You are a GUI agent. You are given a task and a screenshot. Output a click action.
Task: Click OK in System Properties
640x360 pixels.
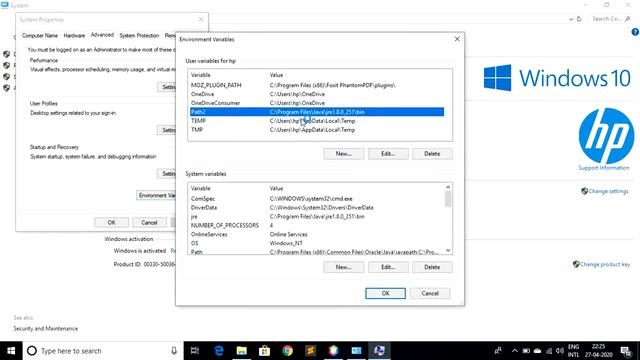tap(111, 222)
